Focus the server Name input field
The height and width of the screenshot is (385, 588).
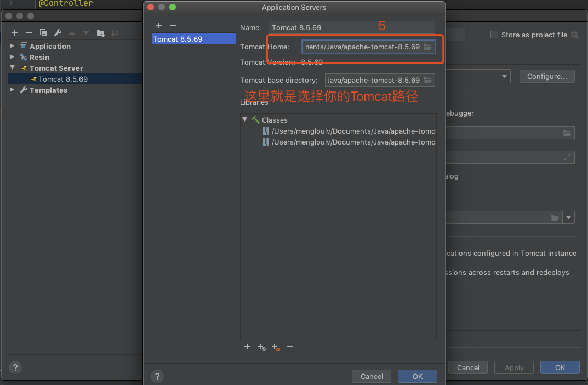pyautogui.click(x=351, y=27)
